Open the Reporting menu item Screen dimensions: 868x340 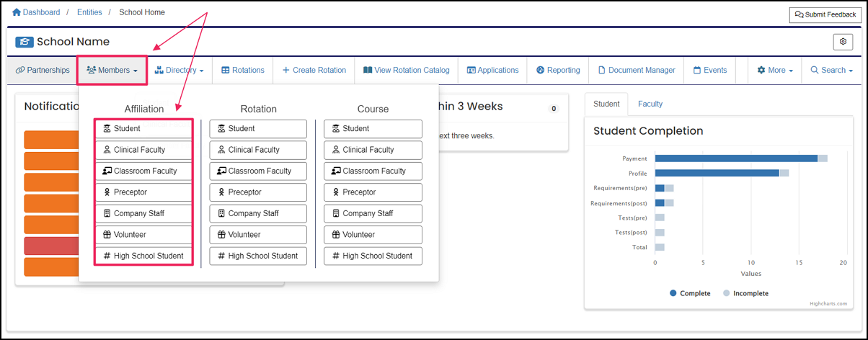coord(559,70)
